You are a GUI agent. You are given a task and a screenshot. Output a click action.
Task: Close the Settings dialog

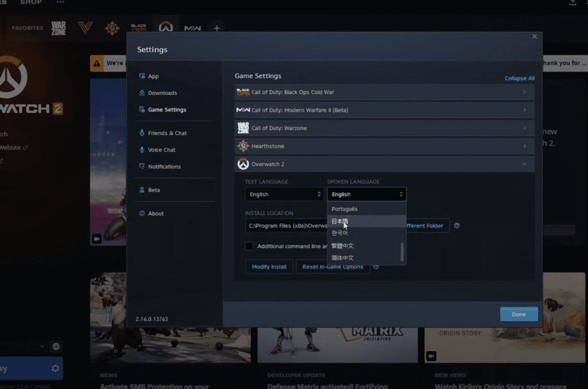tap(535, 36)
